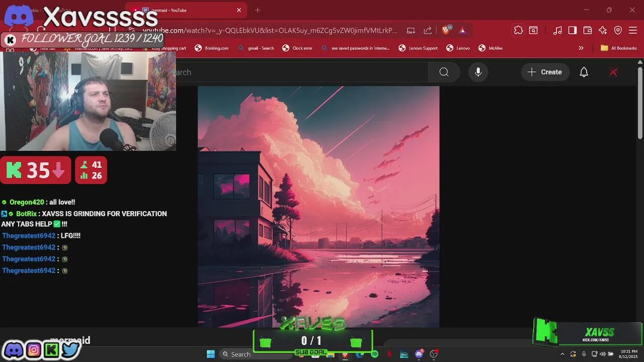Open Brave VPN shield icon
Image resolution: width=644 pixels, height=362 pixels.
click(618, 30)
